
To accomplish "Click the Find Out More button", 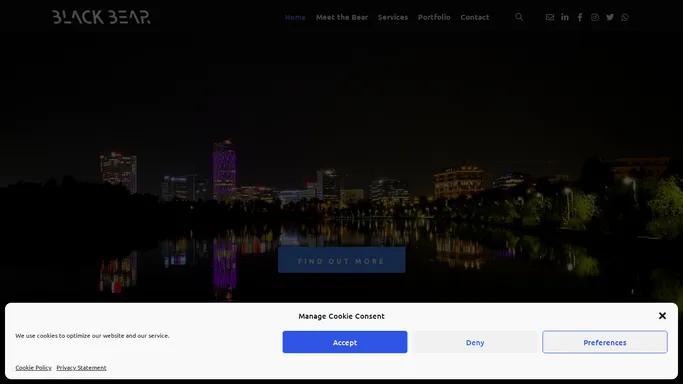I will click(342, 260).
